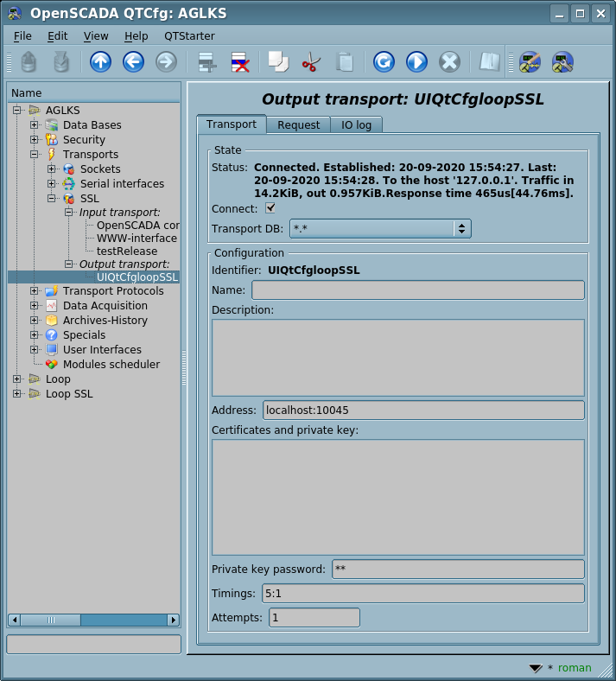Click the Load from database toolbar icon
The image size is (616, 681).
click(x=29, y=61)
